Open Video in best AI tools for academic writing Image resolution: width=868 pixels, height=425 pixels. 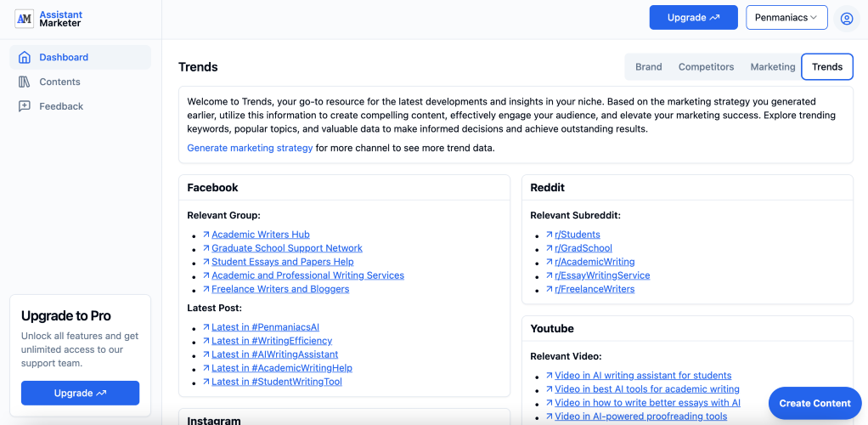click(647, 389)
